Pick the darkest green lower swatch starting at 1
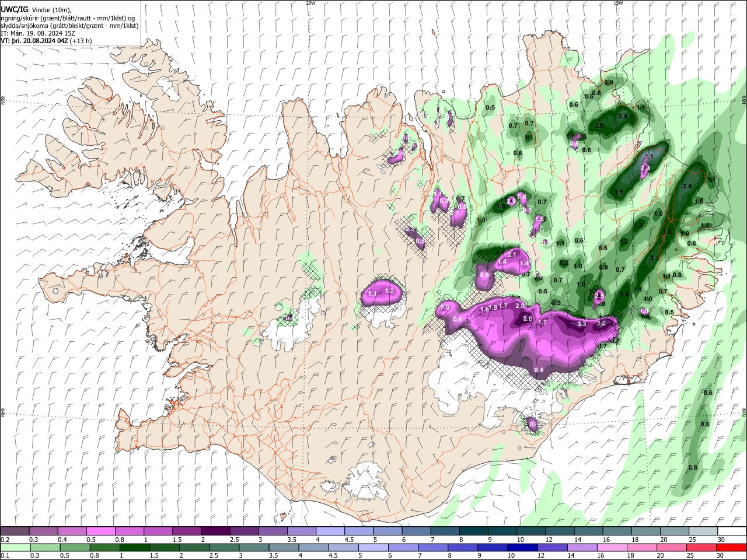 (135, 547)
